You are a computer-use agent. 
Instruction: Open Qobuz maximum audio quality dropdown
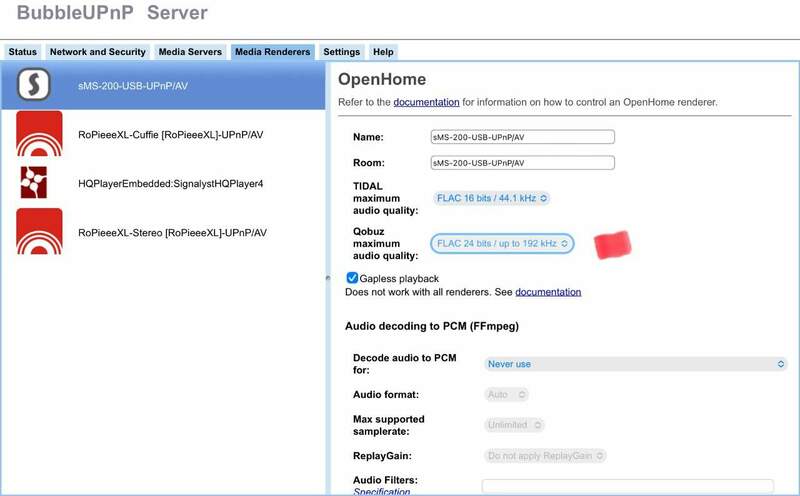click(x=502, y=243)
